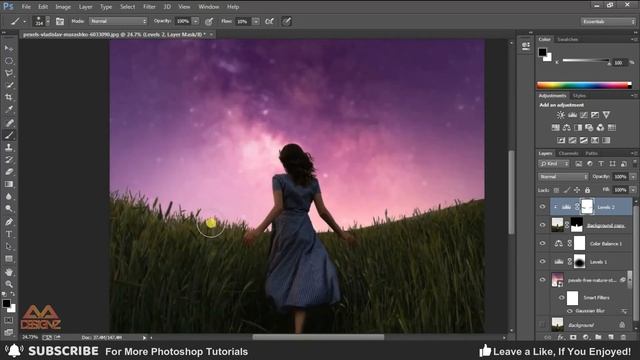Screen dimensions: 640x360
Task: Open the Filter menu
Action: (149, 7)
